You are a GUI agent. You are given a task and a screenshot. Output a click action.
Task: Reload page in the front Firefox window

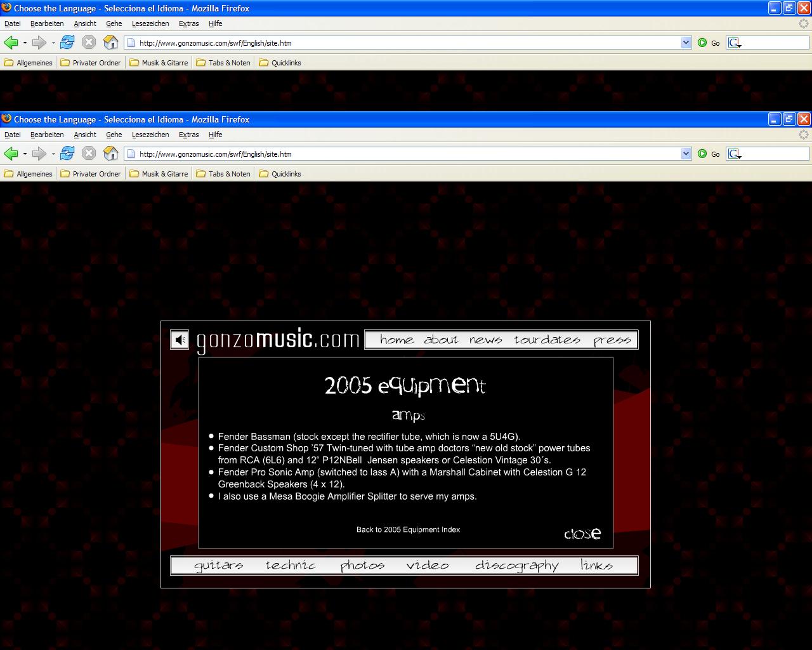[67, 154]
